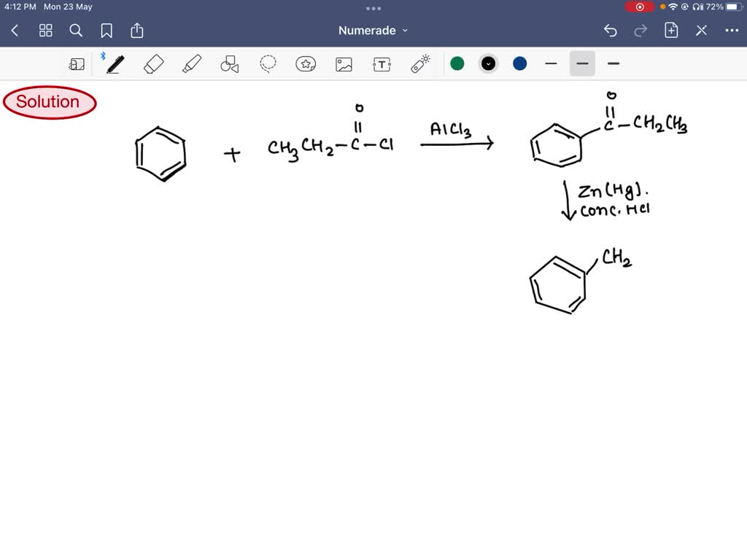Open the page overview grid
The height and width of the screenshot is (560, 747).
pyautogui.click(x=45, y=31)
